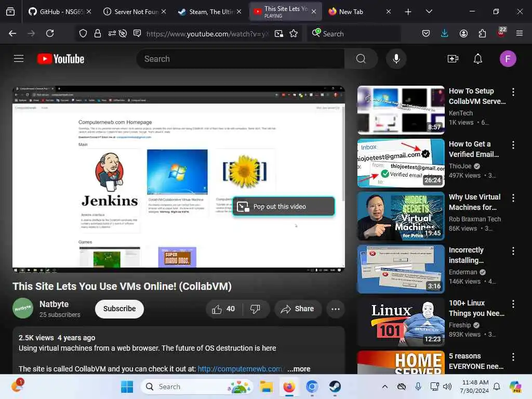Open the extensions puzzle icon
This screenshot has width=532, height=399.
(x=482, y=33)
